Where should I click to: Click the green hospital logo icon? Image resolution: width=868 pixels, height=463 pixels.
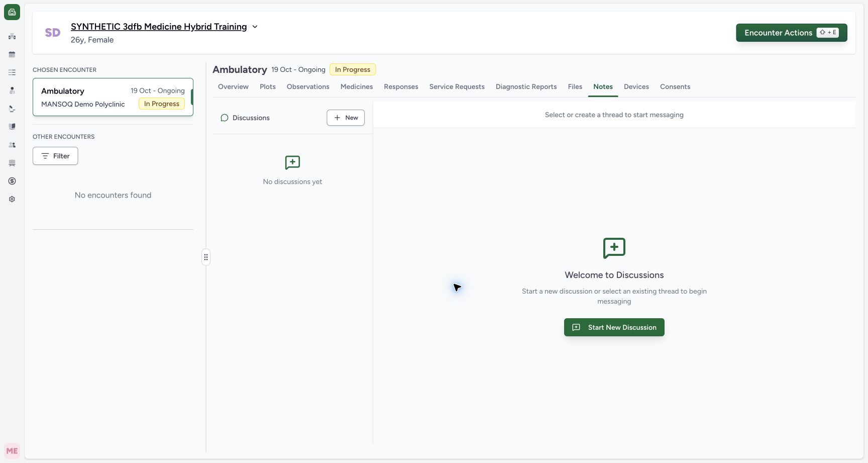click(12, 12)
